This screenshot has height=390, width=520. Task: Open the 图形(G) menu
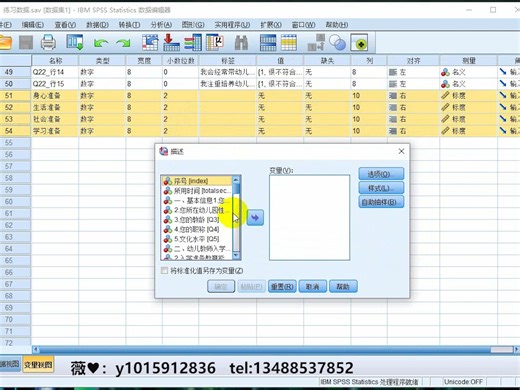(x=193, y=25)
